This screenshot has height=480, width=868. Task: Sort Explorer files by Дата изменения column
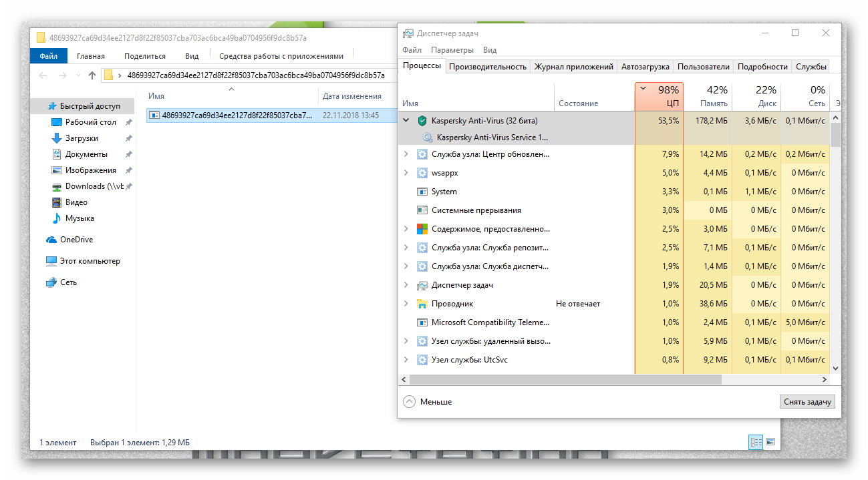352,96
